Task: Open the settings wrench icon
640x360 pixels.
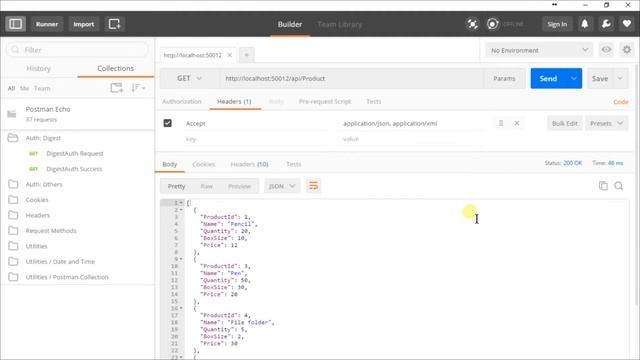Action: point(606,24)
